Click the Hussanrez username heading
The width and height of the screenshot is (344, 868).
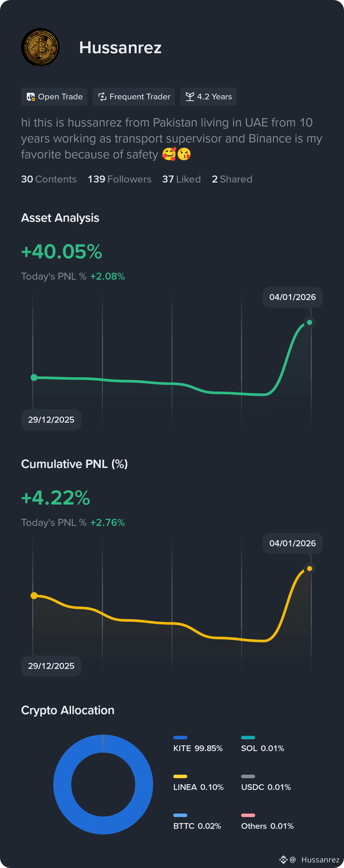120,47
